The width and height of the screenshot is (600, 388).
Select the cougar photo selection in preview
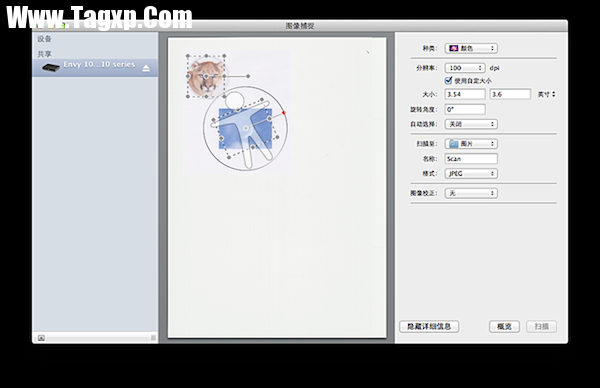tap(206, 77)
